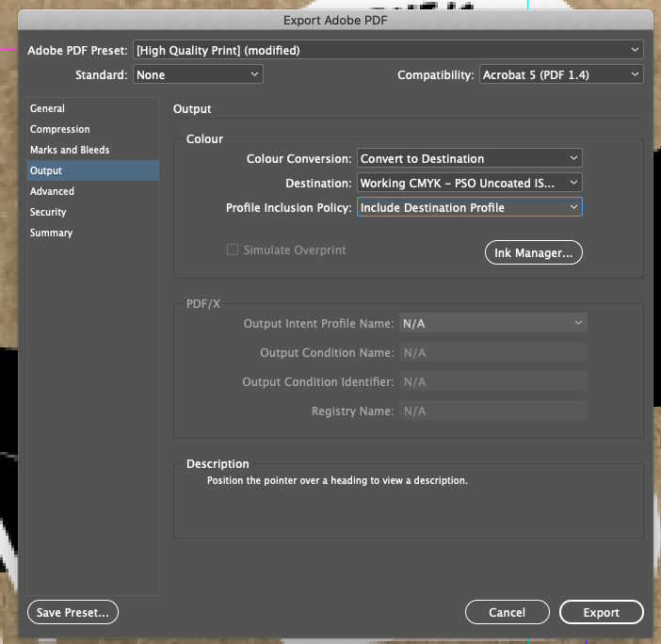Open the Adobe PDF Preset dropdown

(x=388, y=50)
